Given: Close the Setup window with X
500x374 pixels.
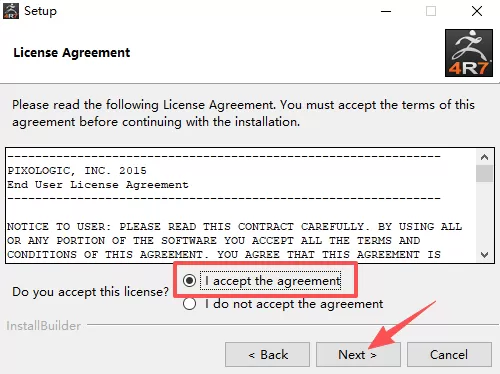Looking at the screenshot, I should (477, 11).
